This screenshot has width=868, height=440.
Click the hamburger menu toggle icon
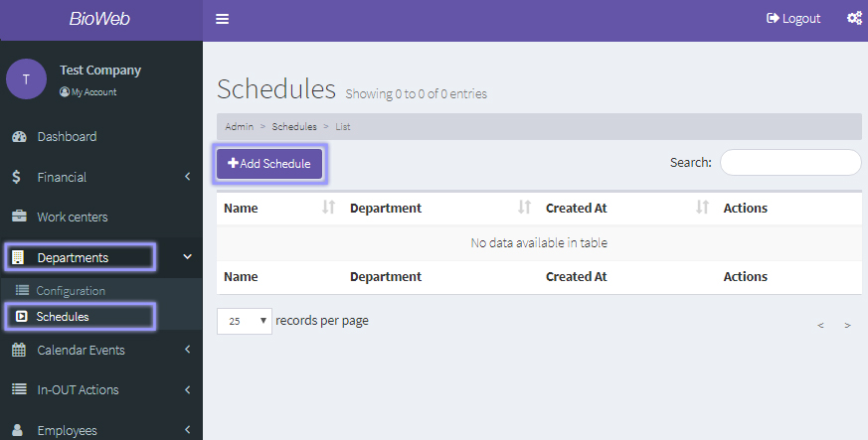(x=222, y=19)
